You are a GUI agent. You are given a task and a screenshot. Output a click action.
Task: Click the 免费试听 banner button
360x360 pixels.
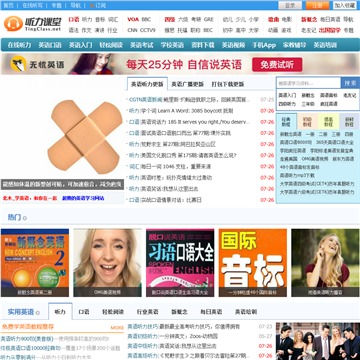(277, 65)
